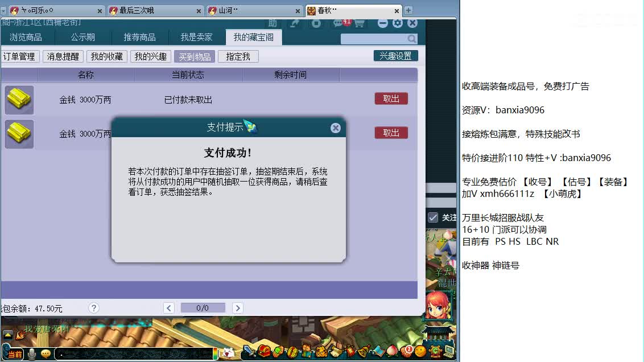The image size is (644, 362).
Task: Click 取出 for first 金钱 3000万两 row
Action: tap(391, 98)
